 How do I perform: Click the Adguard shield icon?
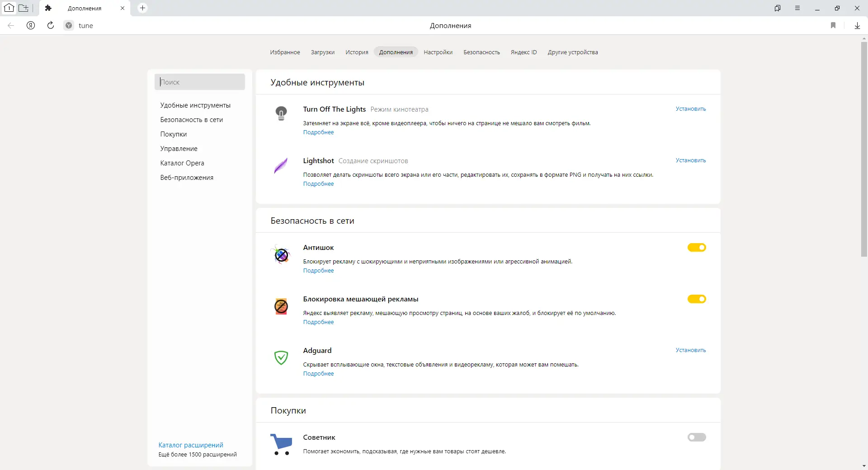281,357
